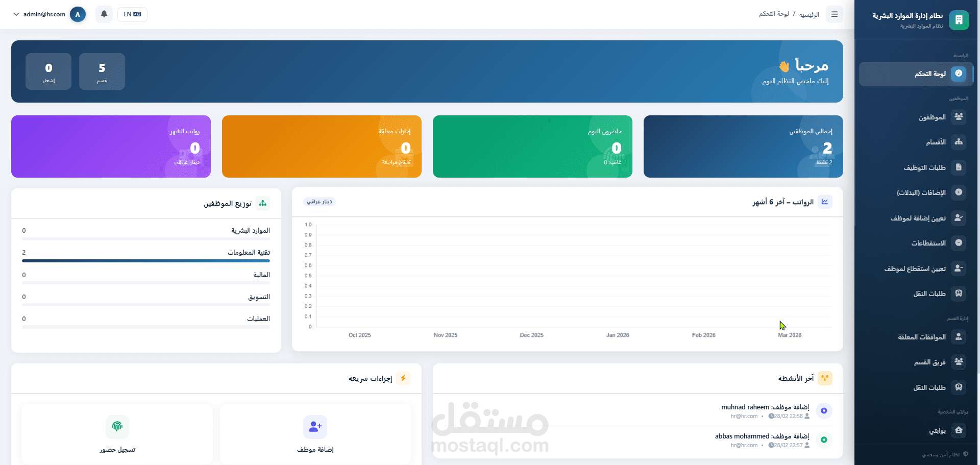980x465 pixels.
Task: Toggle the interface language to EN
Action: point(132,14)
